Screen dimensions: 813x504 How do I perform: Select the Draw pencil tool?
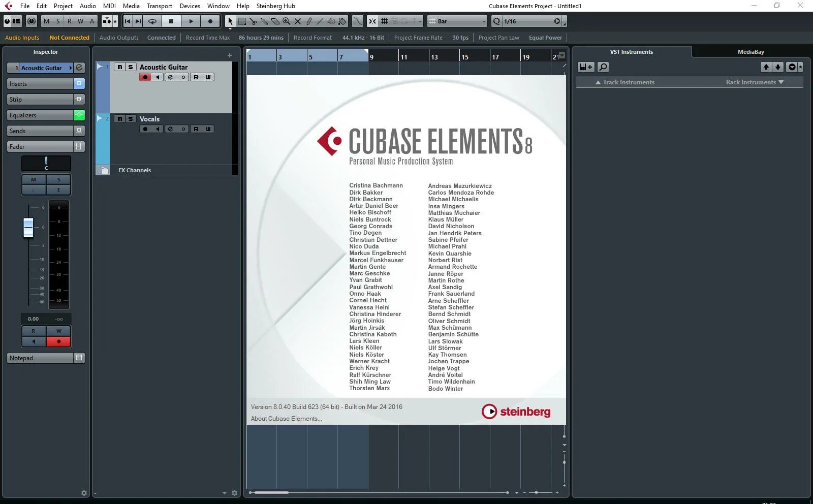point(309,21)
